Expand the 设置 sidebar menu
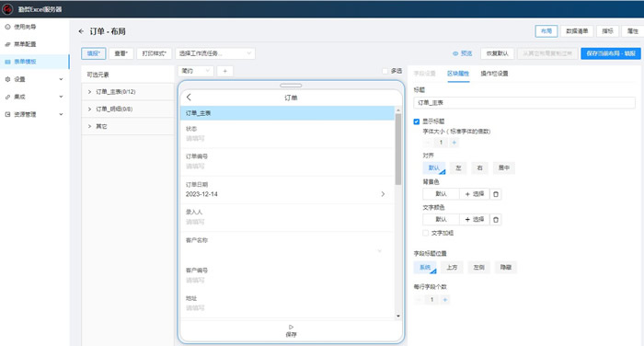Viewport: 644px width, 346px height. (x=35, y=79)
